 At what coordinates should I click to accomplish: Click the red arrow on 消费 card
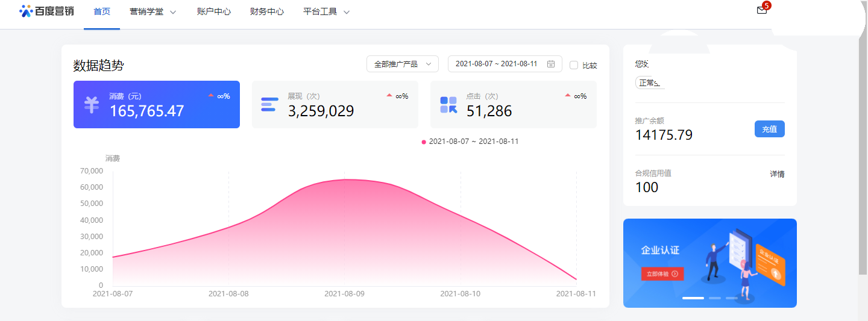[211, 95]
